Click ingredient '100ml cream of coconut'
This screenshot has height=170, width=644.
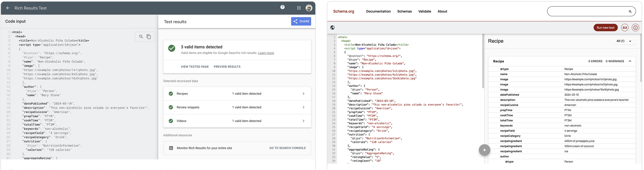579,147
